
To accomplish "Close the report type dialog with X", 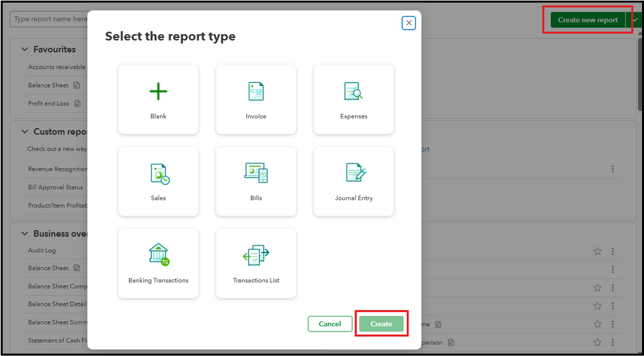I will [x=409, y=23].
